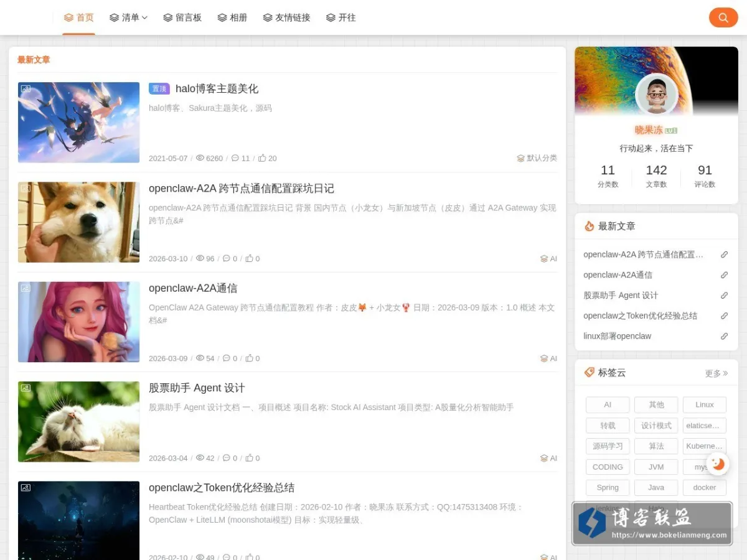Open sidebar link openclaw之Token优化经验总结
The width and height of the screenshot is (747, 560).
[x=641, y=316]
